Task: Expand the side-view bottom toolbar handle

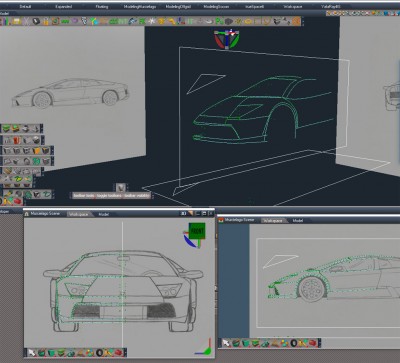Action: pyautogui.click(x=319, y=343)
